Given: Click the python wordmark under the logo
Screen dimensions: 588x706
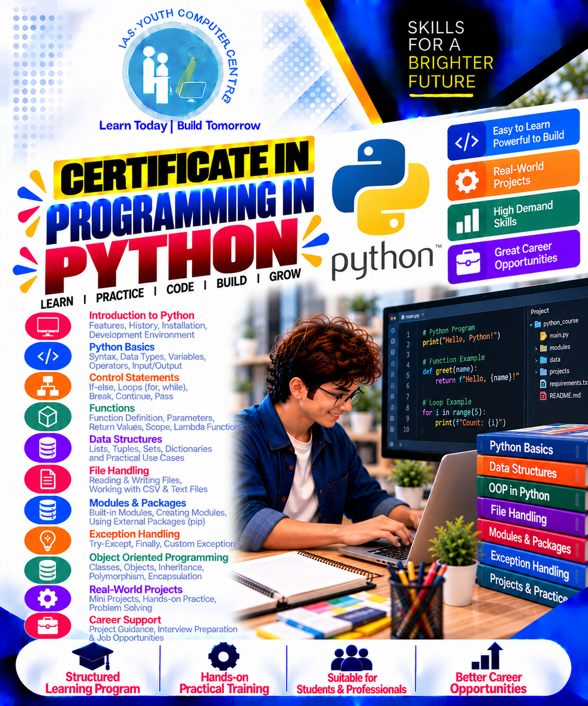Looking at the screenshot, I should point(382,261).
